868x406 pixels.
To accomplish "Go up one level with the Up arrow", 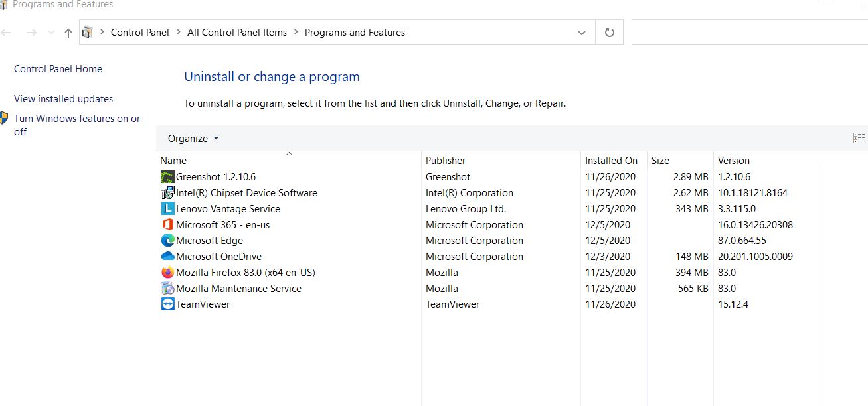I will pos(68,33).
